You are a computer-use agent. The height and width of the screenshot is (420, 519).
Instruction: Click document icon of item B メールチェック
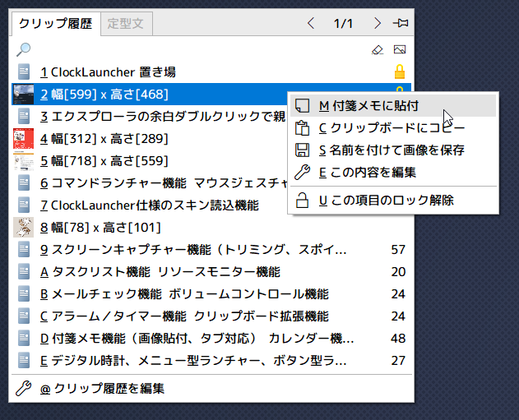click(x=24, y=293)
